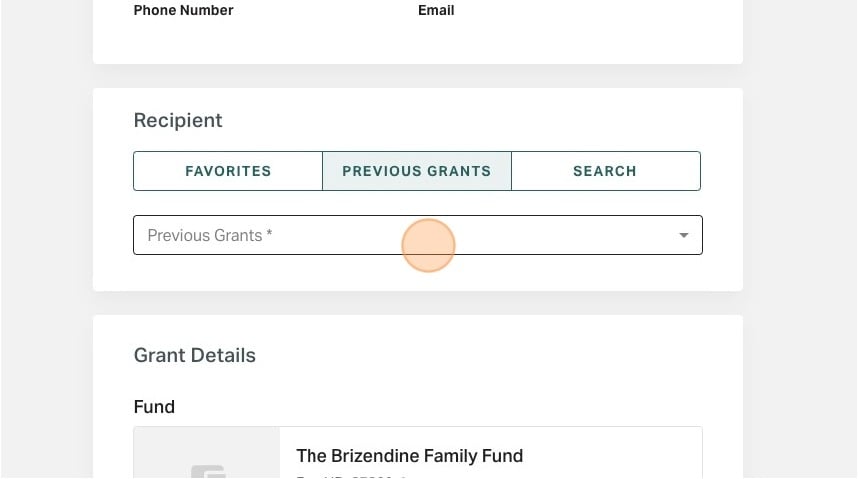Click the Grant Details heading
Image resolution: width=858 pixels, height=479 pixels.
[x=195, y=355]
